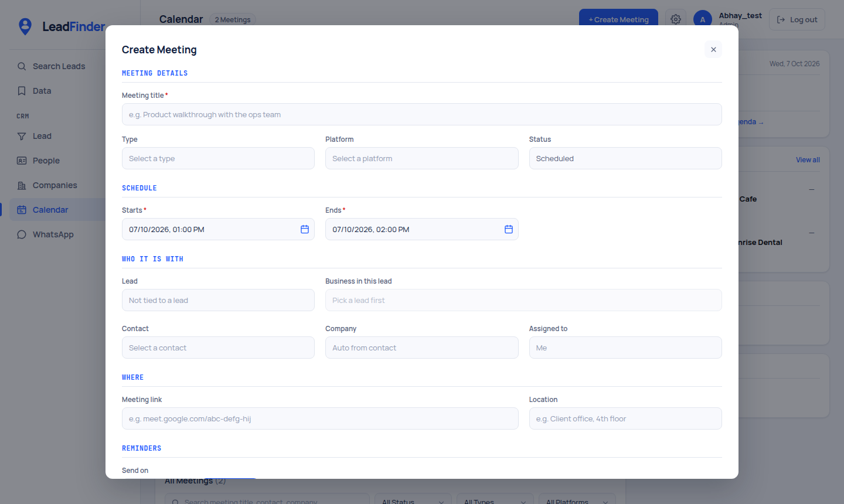
Task: Click the Data bookmark icon
Action: pyautogui.click(x=22, y=91)
